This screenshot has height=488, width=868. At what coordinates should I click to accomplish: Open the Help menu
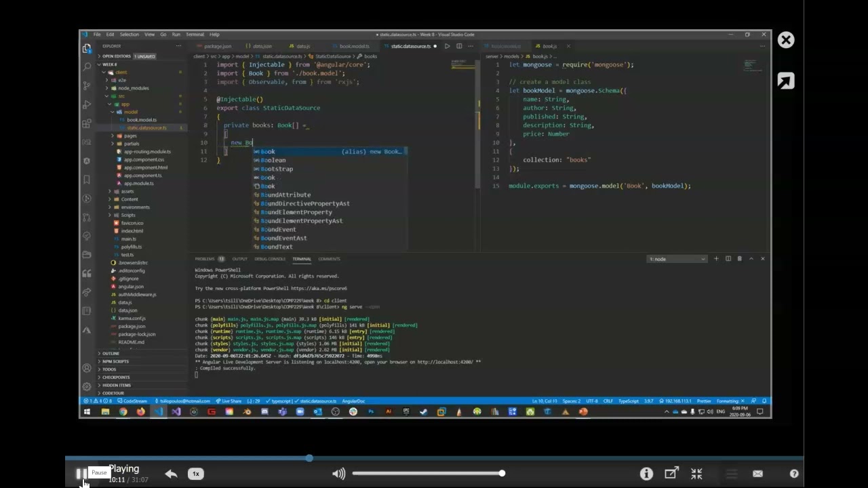pos(214,35)
